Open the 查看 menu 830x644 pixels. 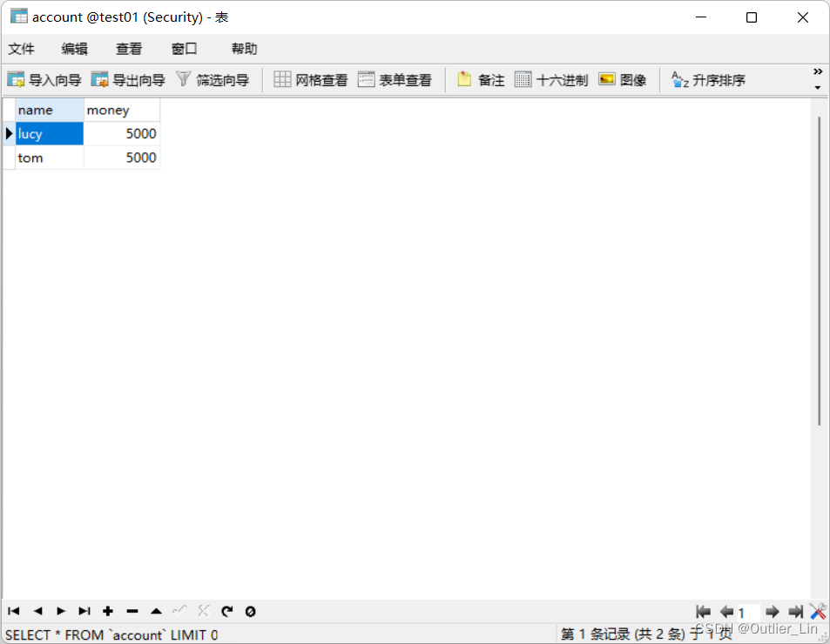point(129,49)
